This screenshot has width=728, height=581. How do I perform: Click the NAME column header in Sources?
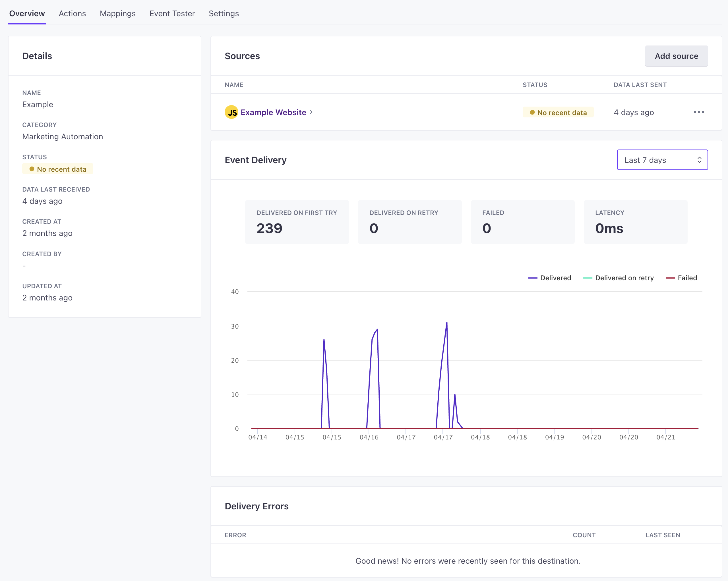pyautogui.click(x=234, y=85)
